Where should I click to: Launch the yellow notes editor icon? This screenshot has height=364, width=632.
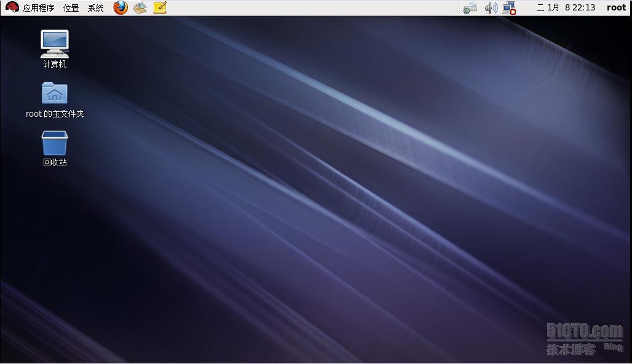(160, 7)
